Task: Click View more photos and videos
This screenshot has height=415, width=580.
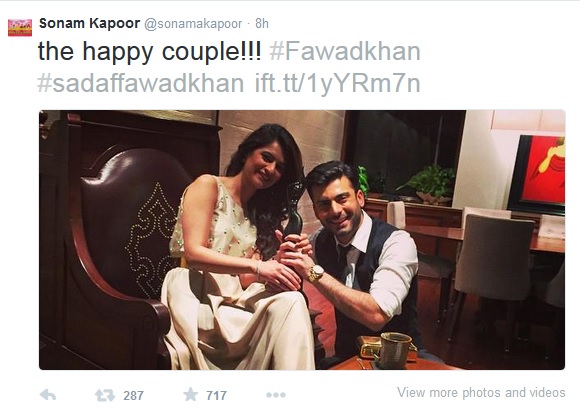Action: coord(481,392)
